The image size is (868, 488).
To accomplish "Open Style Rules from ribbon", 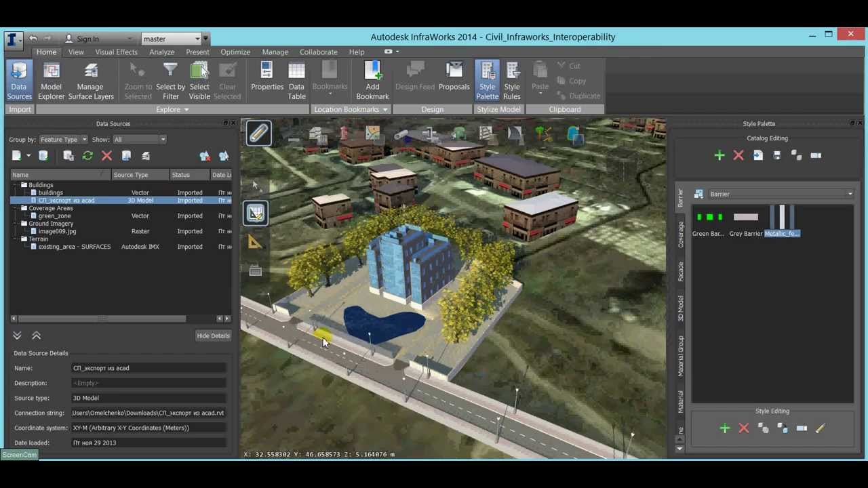I will [x=512, y=81].
